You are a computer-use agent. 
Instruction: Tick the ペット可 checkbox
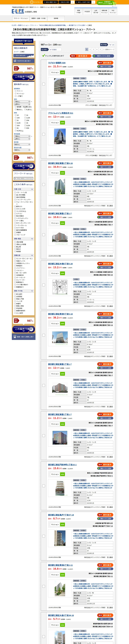click(x=15, y=301)
